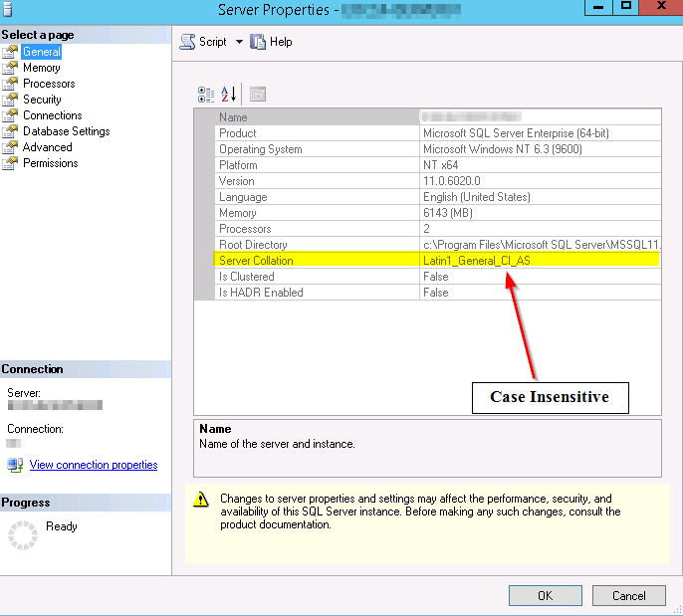
Task: Click the connection properties icon
Action: point(15,465)
